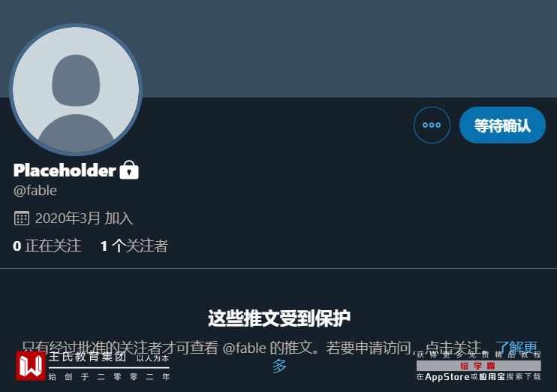Open the 1 个关注者 followers list

(134, 246)
